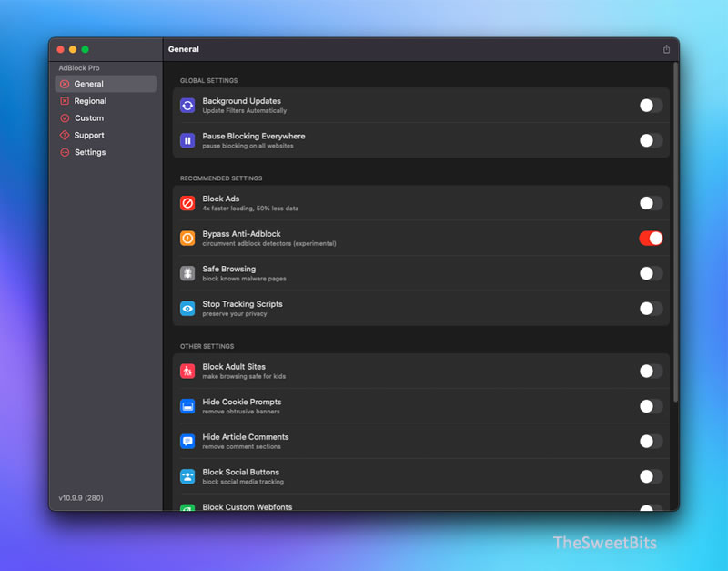Click the Hide Article Comments label
The height and width of the screenshot is (571, 728).
tap(246, 437)
